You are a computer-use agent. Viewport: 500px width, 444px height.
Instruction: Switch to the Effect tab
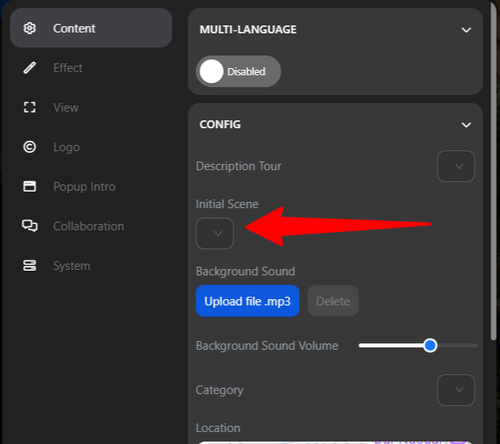coord(91,68)
